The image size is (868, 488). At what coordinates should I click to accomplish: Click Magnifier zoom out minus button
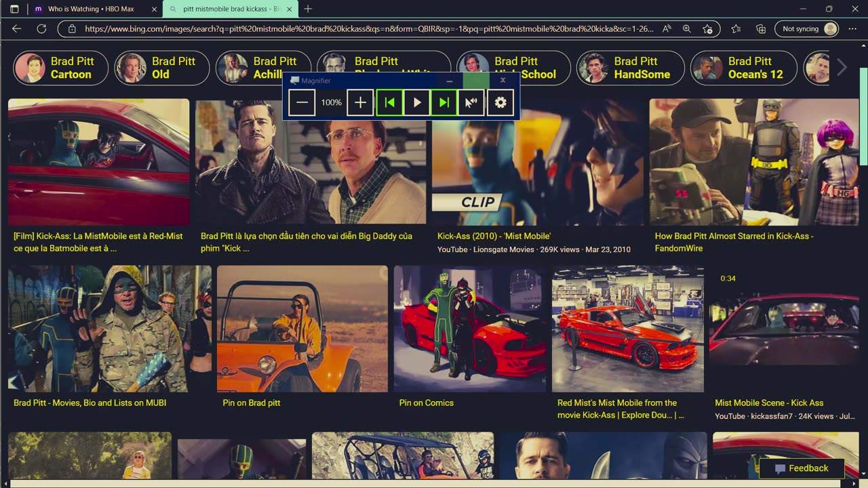pos(302,102)
